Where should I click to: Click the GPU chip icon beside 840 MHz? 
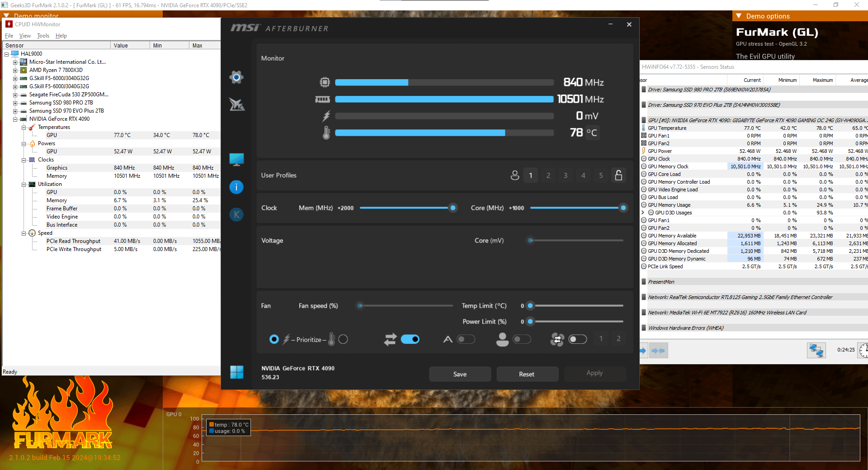[x=325, y=82]
